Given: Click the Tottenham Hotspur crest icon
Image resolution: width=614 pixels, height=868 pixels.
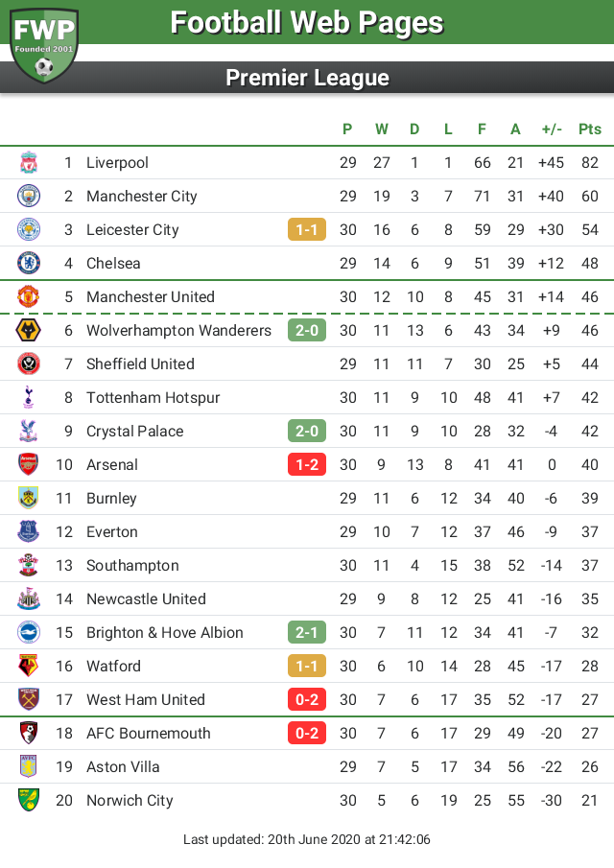Looking at the screenshot, I should [x=29, y=398].
